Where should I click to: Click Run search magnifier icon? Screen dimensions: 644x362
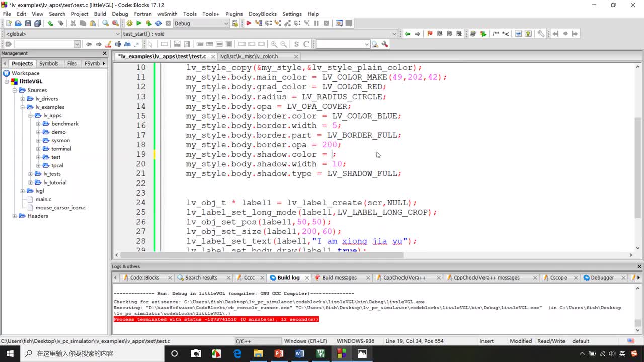[375, 44]
